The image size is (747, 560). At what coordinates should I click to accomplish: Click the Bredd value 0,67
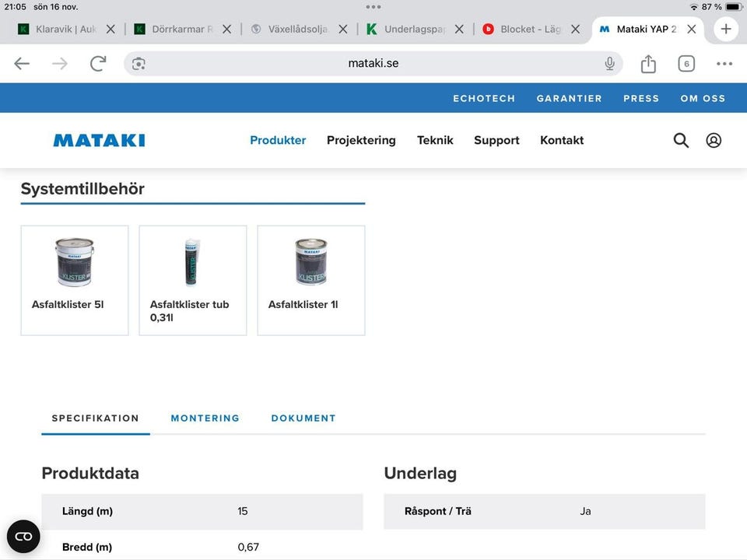click(x=248, y=547)
